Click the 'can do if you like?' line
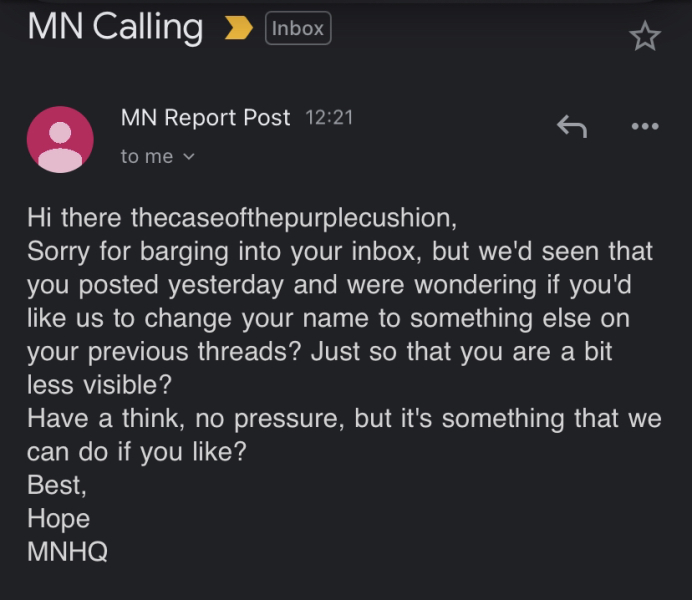 point(136,452)
